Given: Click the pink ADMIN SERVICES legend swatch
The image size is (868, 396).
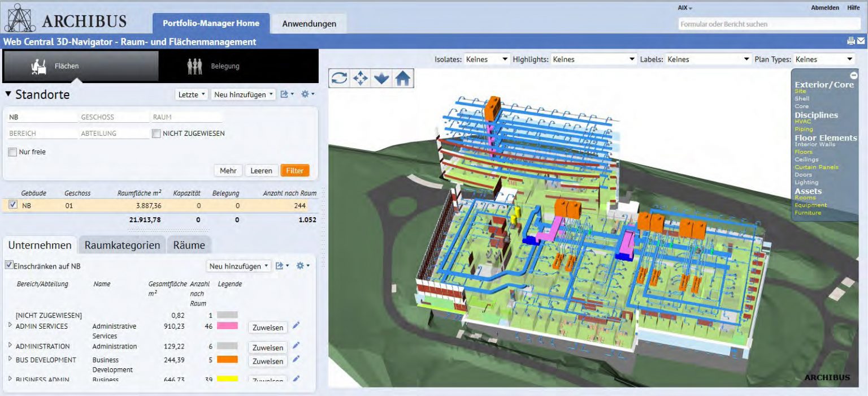Looking at the screenshot, I should [227, 326].
